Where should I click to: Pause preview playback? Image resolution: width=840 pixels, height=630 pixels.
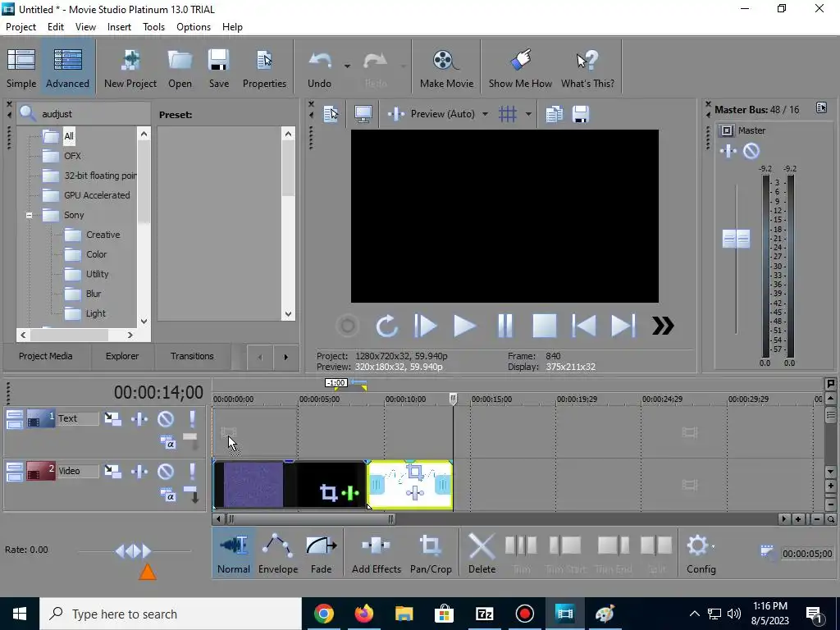point(504,326)
